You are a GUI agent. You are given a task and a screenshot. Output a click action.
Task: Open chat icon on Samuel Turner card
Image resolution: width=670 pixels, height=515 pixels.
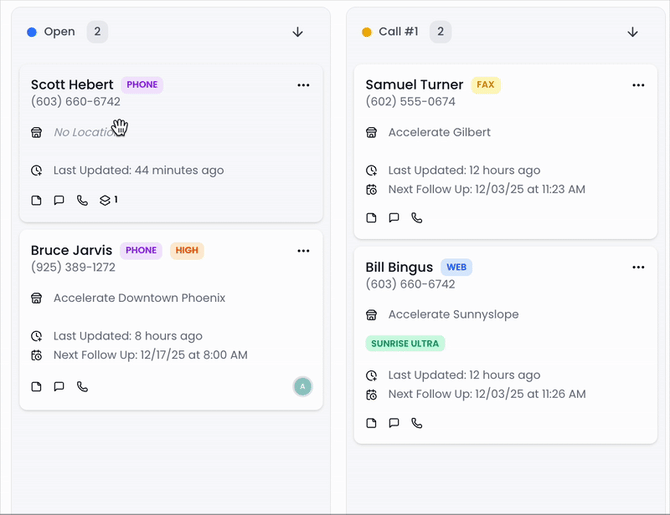click(394, 218)
